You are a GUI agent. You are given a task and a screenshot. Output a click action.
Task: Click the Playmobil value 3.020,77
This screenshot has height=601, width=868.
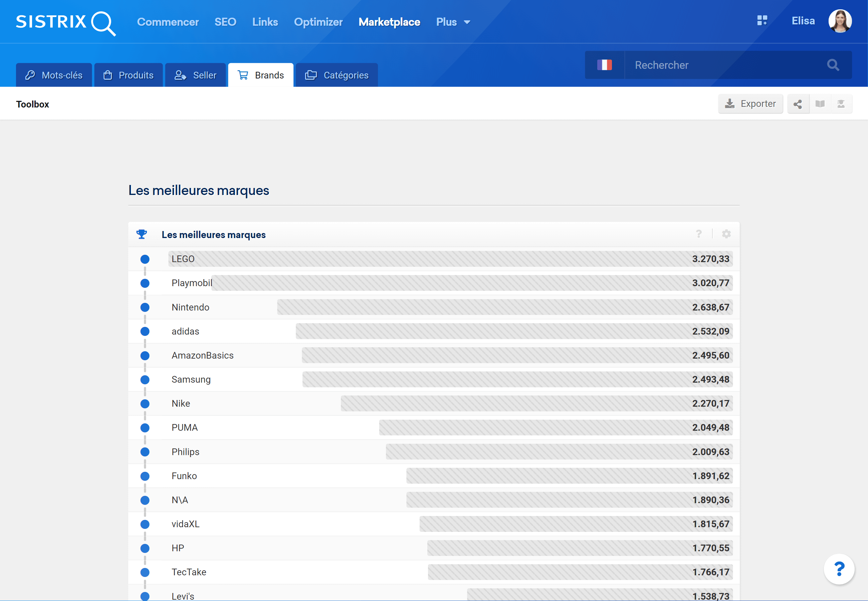(x=711, y=283)
